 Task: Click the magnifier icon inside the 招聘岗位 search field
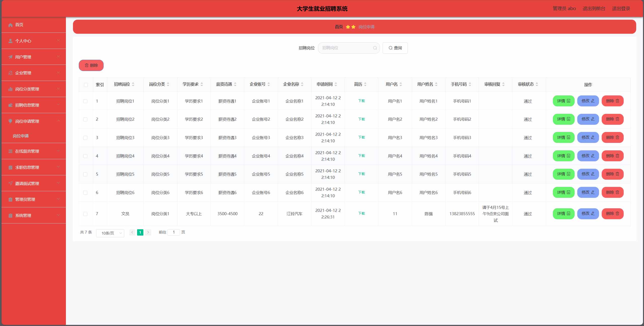[x=375, y=48]
